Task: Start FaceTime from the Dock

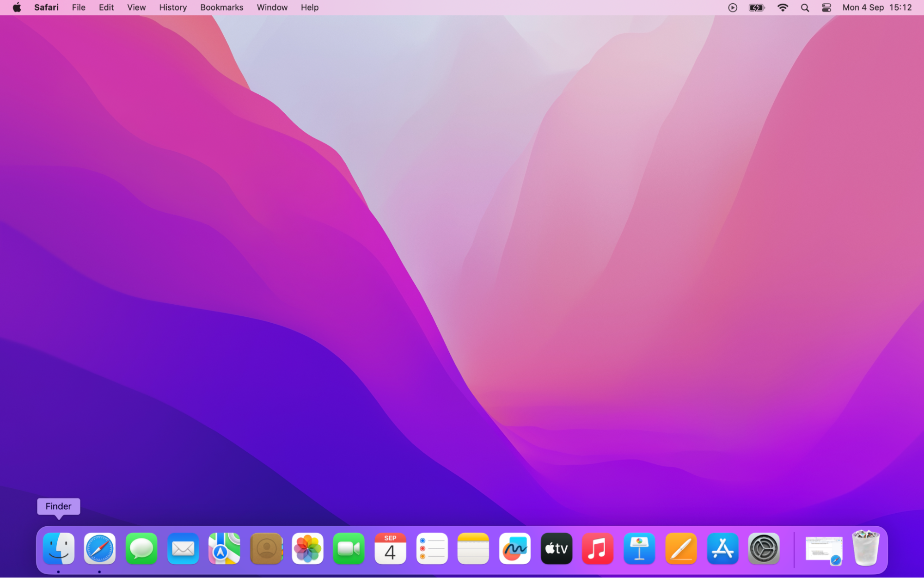Action: coord(349,548)
